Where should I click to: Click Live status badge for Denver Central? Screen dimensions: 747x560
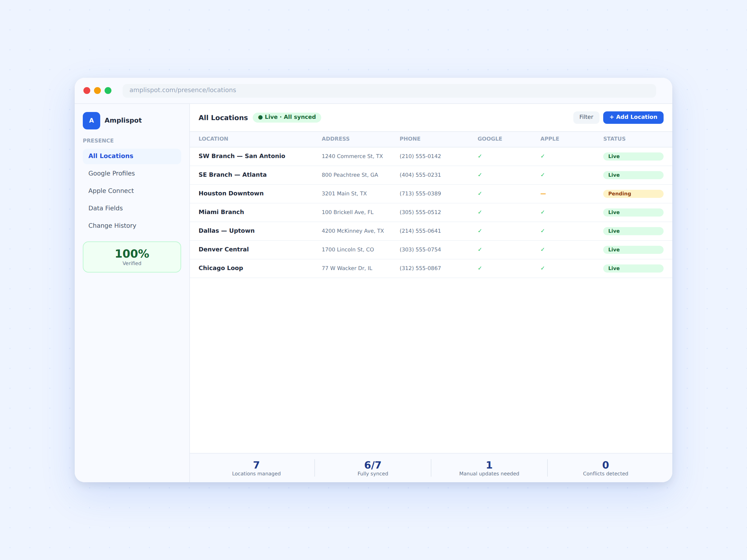633,250
